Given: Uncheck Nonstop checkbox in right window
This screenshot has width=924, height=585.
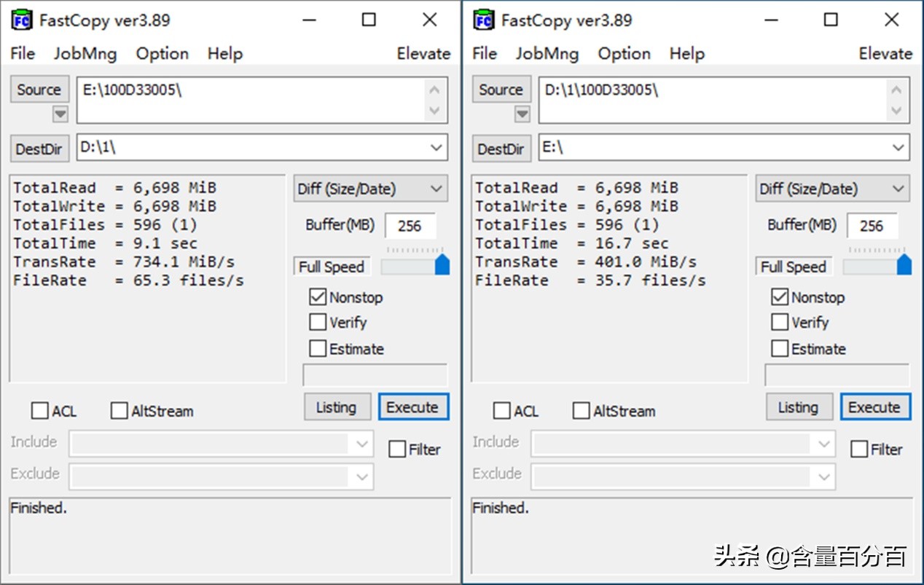Looking at the screenshot, I should coord(780,297).
